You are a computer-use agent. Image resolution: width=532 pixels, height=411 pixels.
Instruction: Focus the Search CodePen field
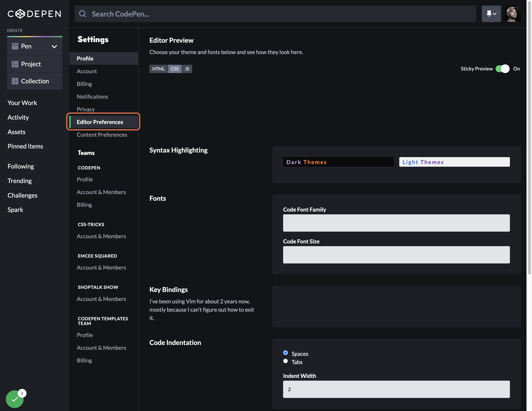click(x=275, y=14)
